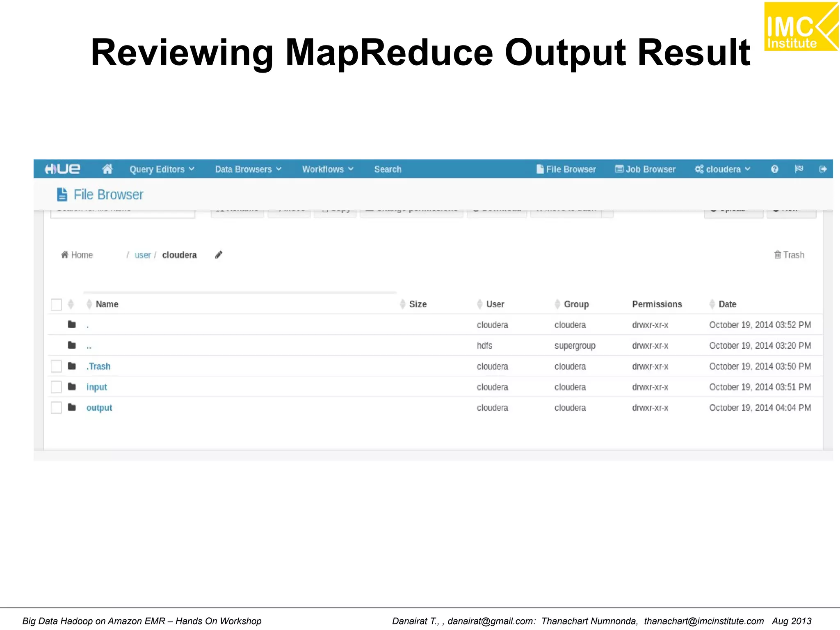The width and height of the screenshot is (840, 630).
Task: Open File Browser from the top bar
Action: tap(566, 169)
